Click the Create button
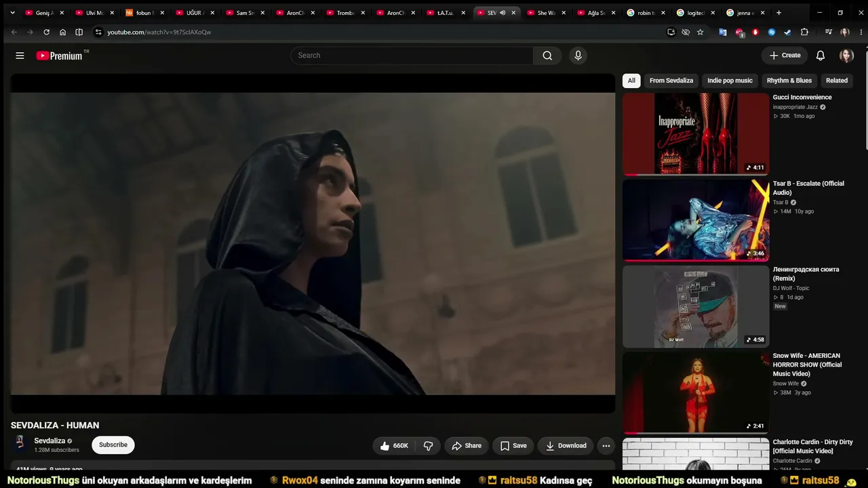 (785, 56)
